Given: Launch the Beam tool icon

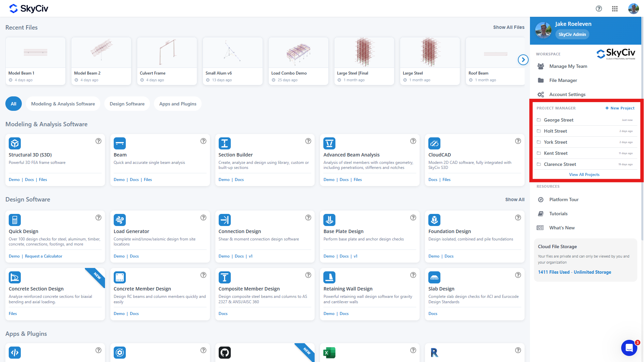Looking at the screenshot, I should pos(120,143).
